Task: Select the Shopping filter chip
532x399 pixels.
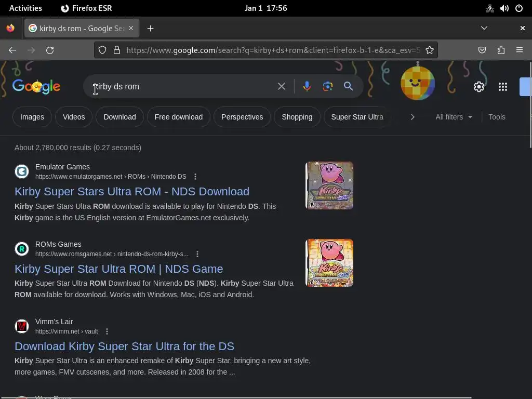Action: [x=297, y=117]
